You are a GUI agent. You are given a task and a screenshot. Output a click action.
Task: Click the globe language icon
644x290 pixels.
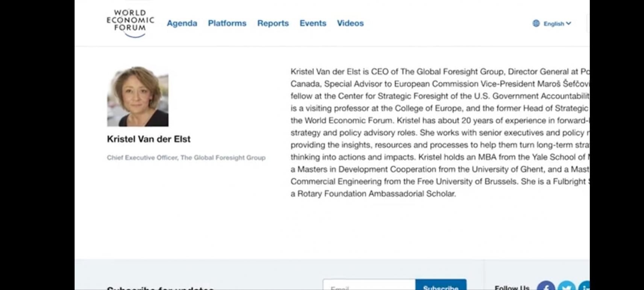click(536, 23)
